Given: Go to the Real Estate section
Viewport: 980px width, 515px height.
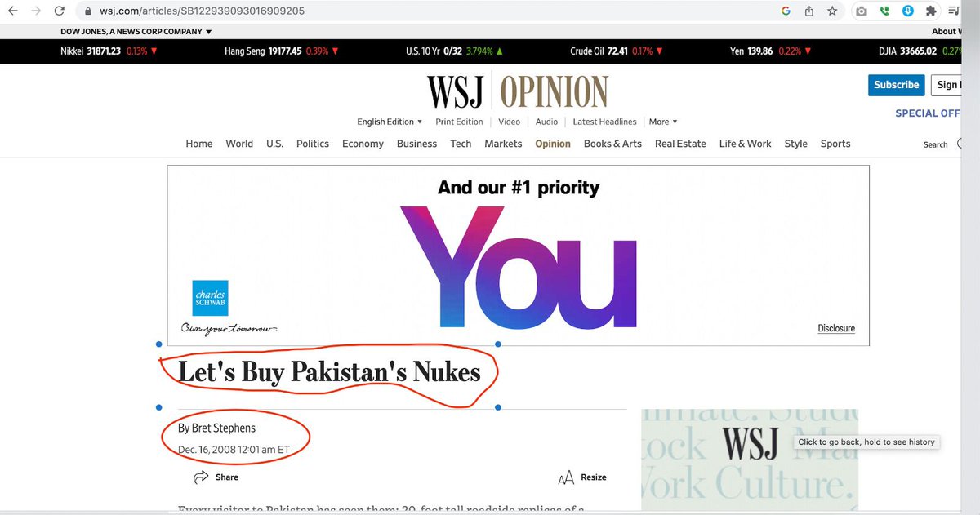Looking at the screenshot, I should pyautogui.click(x=680, y=144).
